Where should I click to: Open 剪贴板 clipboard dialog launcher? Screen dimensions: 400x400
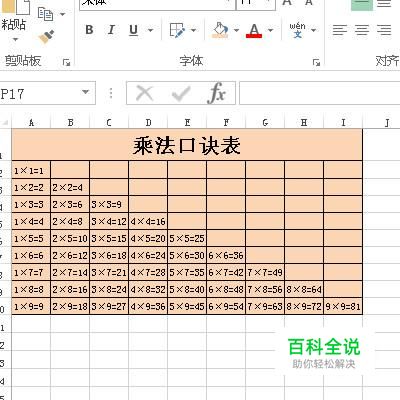point(67,62)
